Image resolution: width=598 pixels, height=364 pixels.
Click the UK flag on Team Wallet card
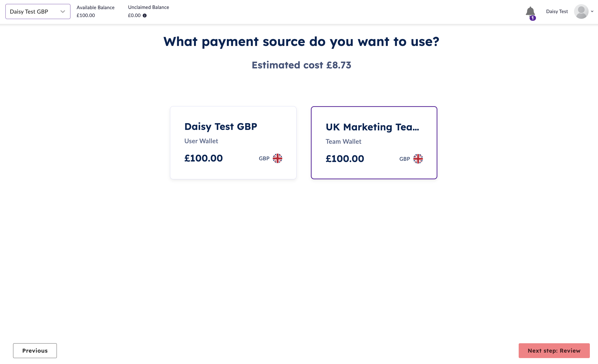click(418, 159)
